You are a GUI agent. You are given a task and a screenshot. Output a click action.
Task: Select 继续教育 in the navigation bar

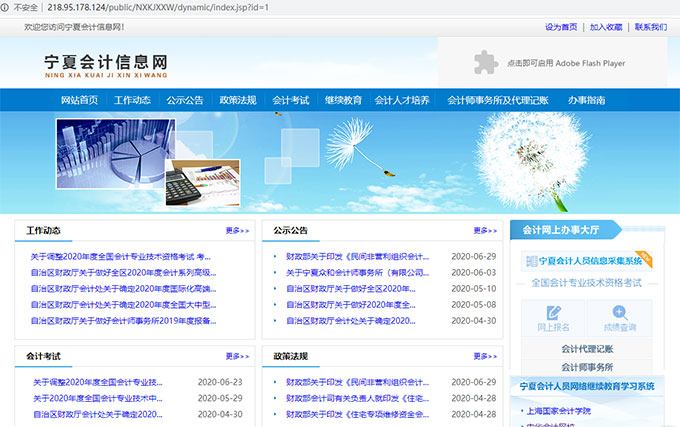pos(343,100)
